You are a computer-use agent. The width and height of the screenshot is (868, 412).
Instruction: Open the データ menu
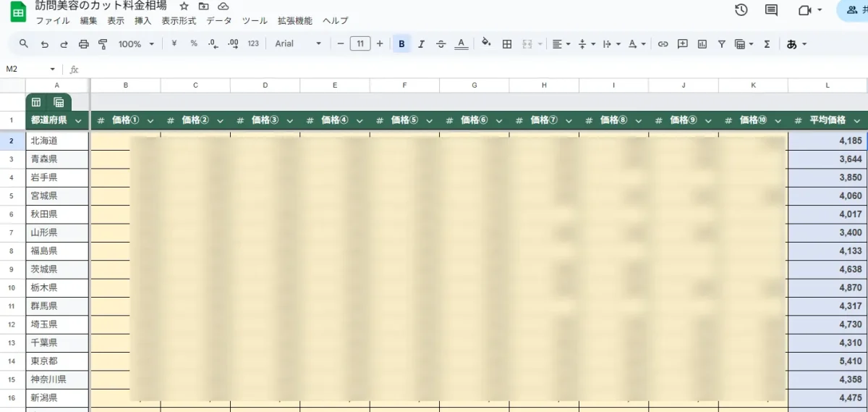219,20
